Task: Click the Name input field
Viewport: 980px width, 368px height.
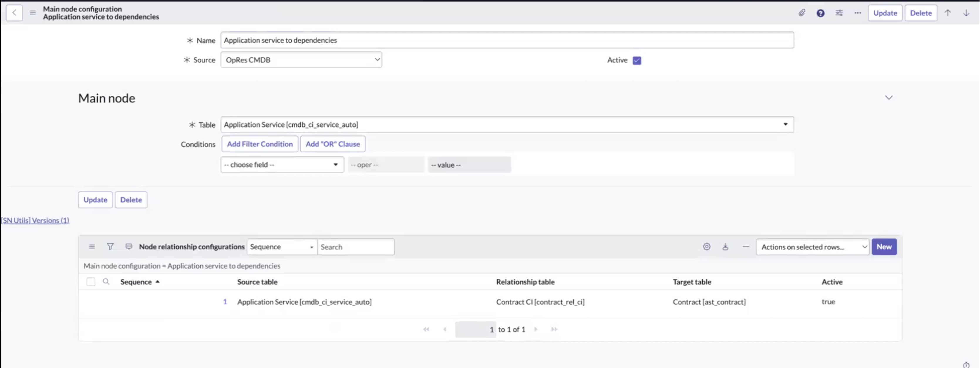Action: click(x=507, y=40)
